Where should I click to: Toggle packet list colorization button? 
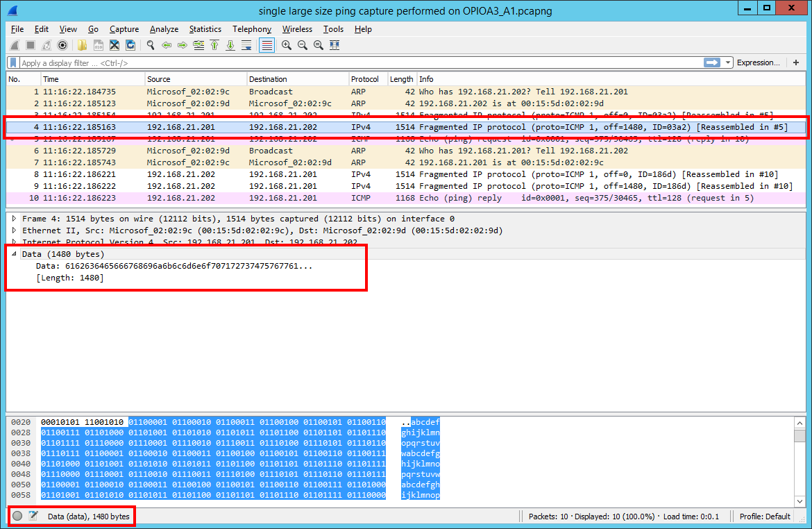point(267,45)
